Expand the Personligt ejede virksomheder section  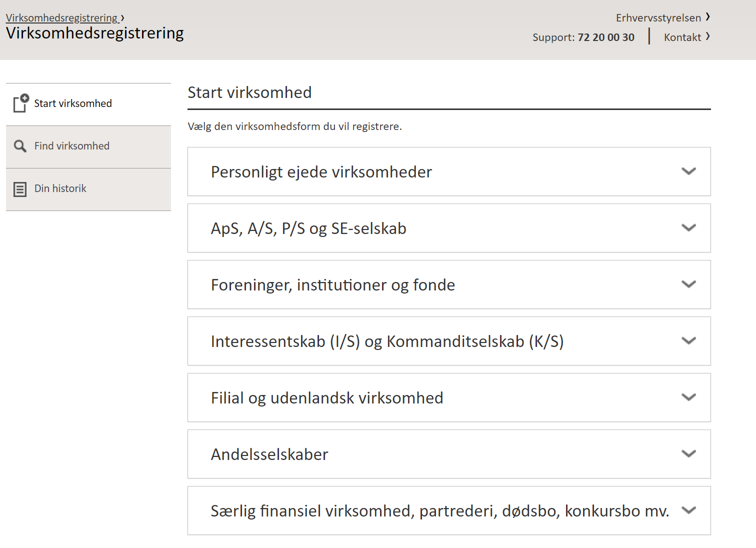click(x=689, y=171)
